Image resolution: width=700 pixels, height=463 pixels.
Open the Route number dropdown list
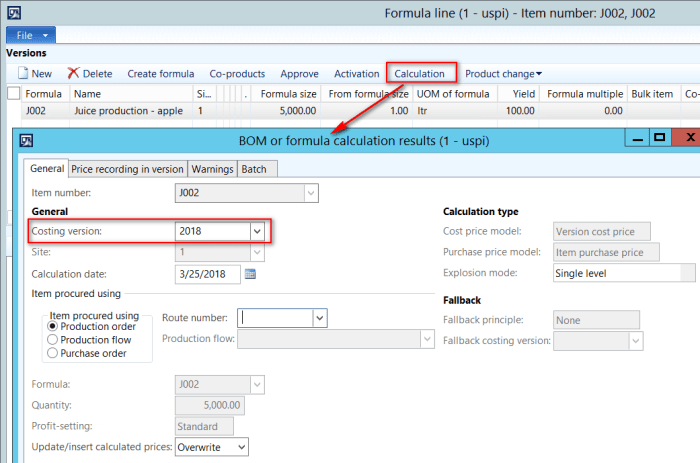tap(319, 318)
